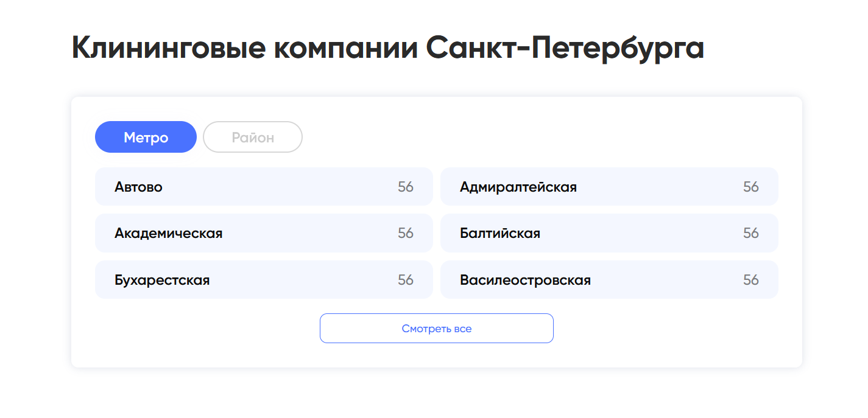Select the Академическая station row
Viewport: 868px width, 418px height.
pyautogui.click(x=264, y=233)
